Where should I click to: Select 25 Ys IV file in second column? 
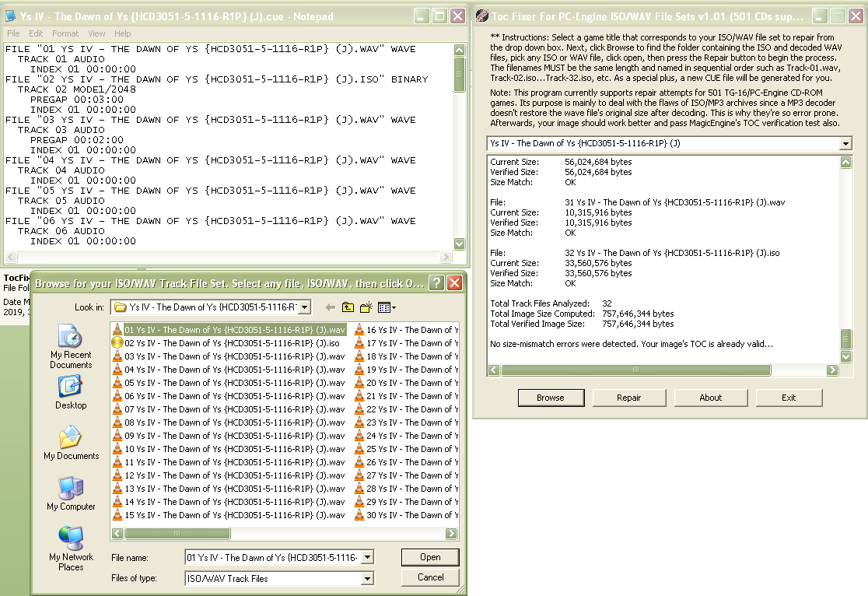tap(406, 449)
